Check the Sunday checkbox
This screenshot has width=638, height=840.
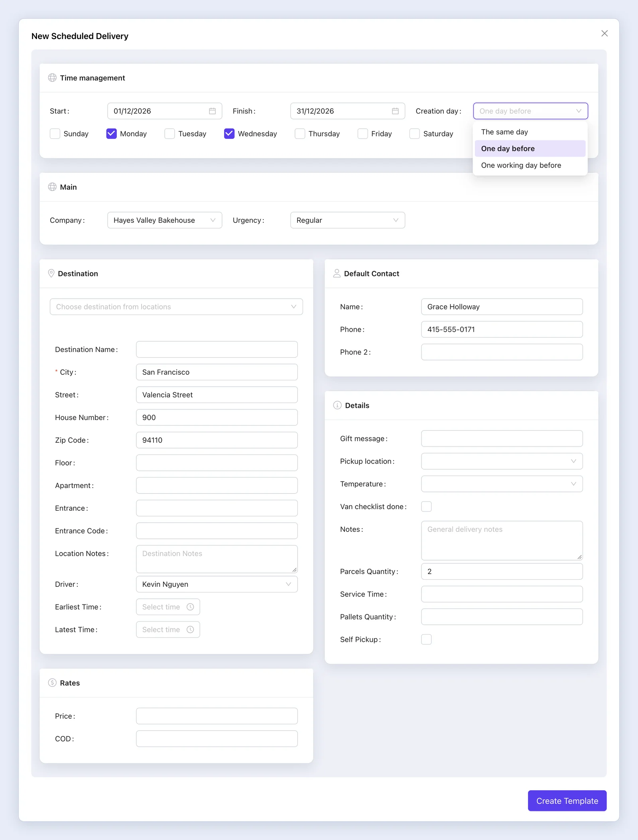55,134
